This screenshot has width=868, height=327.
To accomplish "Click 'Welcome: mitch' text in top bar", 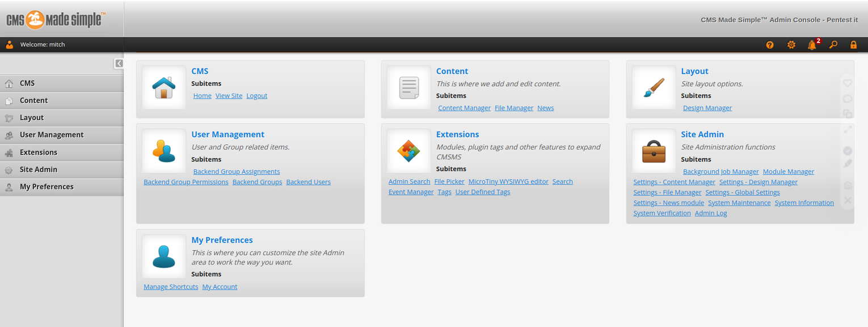I will point(43,45).
